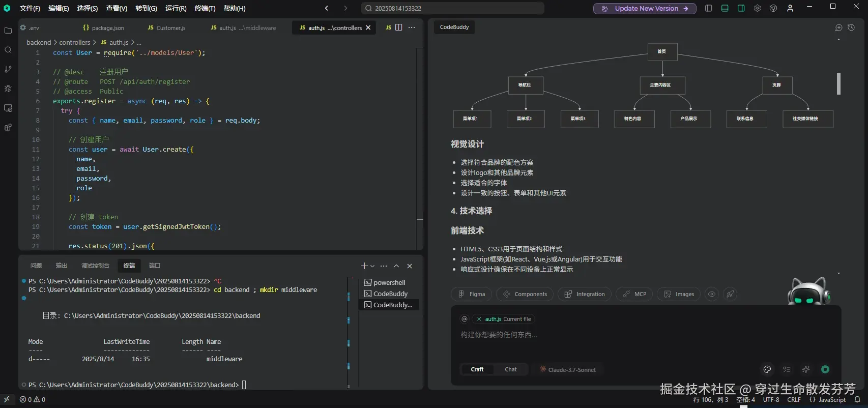The image size is (868, 408).
Task: Toggle the primary left sidebar layout
Action: click(x=708, y=8)
